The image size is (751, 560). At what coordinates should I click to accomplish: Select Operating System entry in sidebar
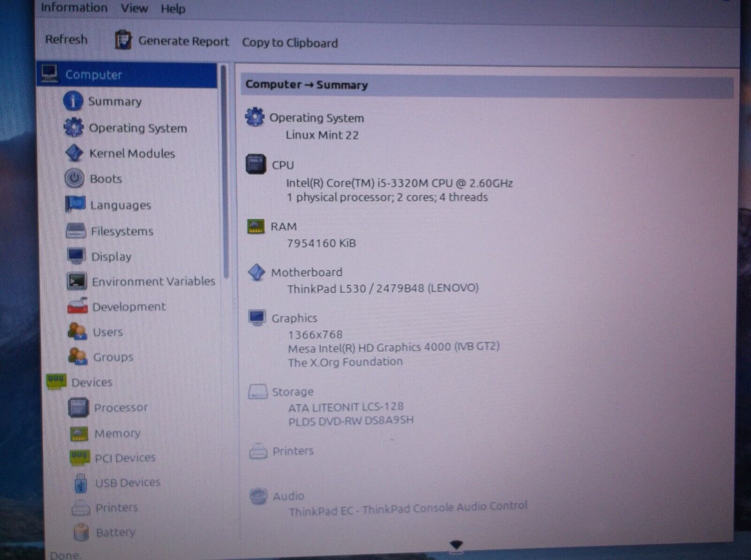138,128
